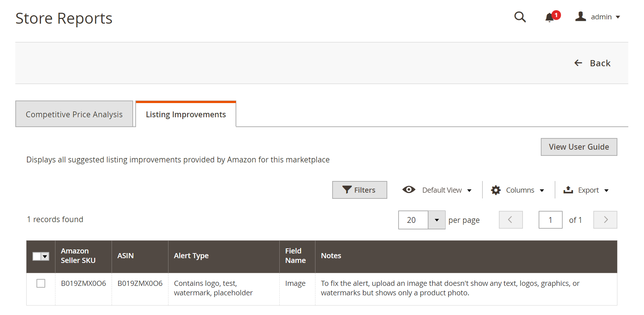This screenshot has height=315, width=644.
Task: Click the funnel icon on Filters
Action: (x=347, y=190)
